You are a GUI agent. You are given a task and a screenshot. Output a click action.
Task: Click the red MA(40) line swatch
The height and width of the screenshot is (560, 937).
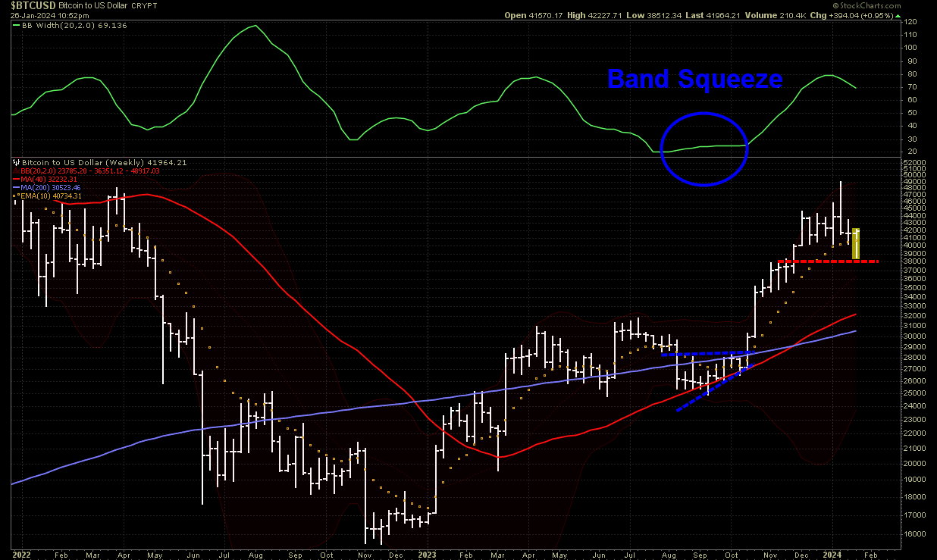[x=17, y=179]
